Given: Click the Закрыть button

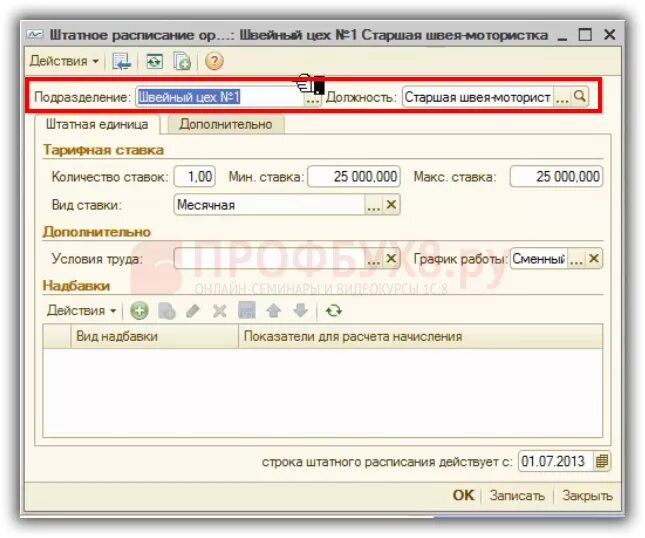Looking at the screenshot, I should pos(587,495).
